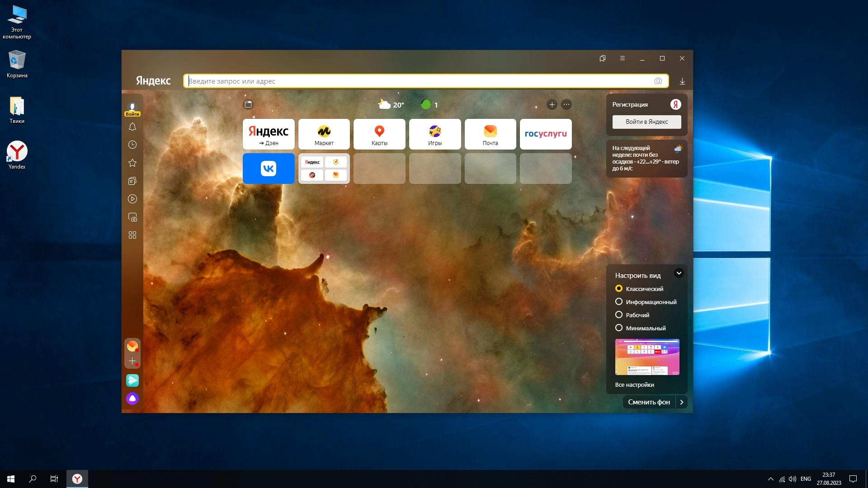This screenshot has height=488, width=868.
Task: Collapse the Настроить вид panel
Action: pyautogui.click(x=679, y=273)
